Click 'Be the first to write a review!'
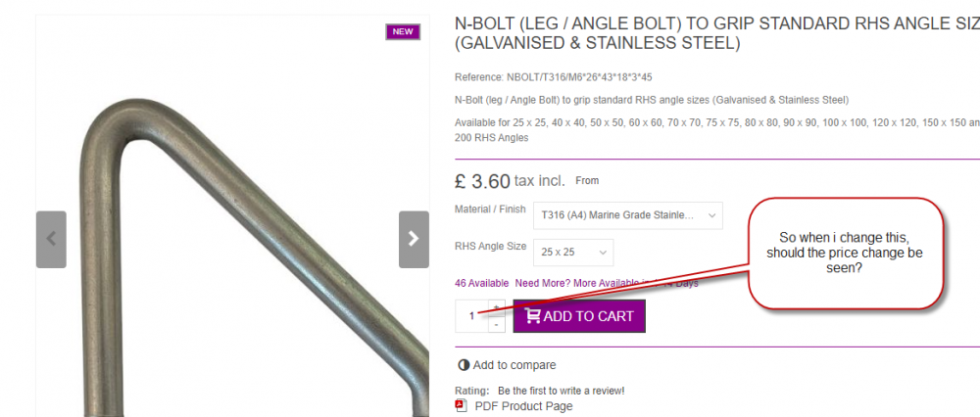 click(x=562, y=391)
